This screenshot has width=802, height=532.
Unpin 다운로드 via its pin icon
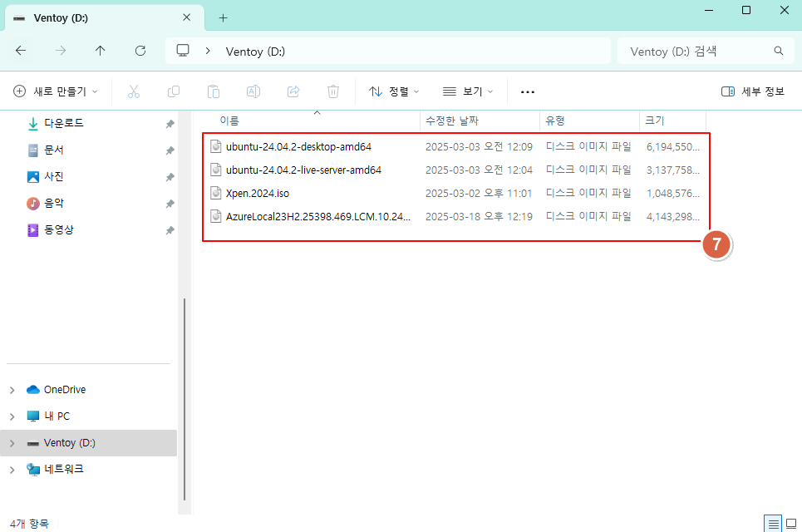(170, 124)
